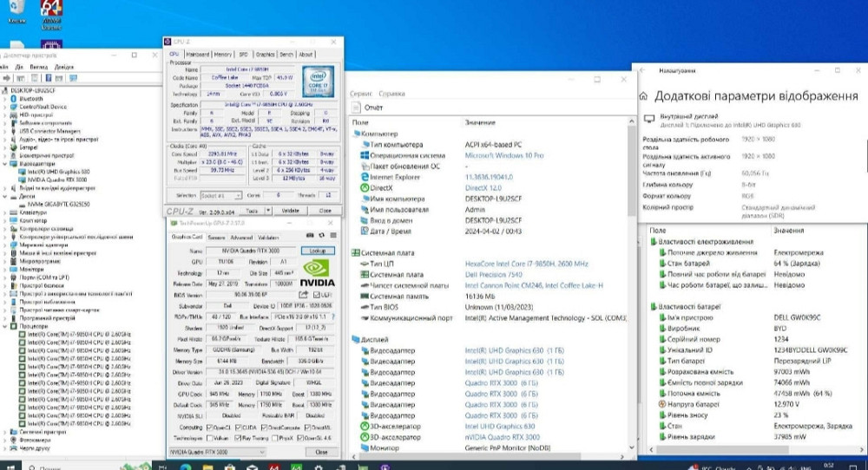Click the NVIDIA logo in GPU-Z
Image resolution: width=868 pixels, height=470 pixels.
pos(317,273)
